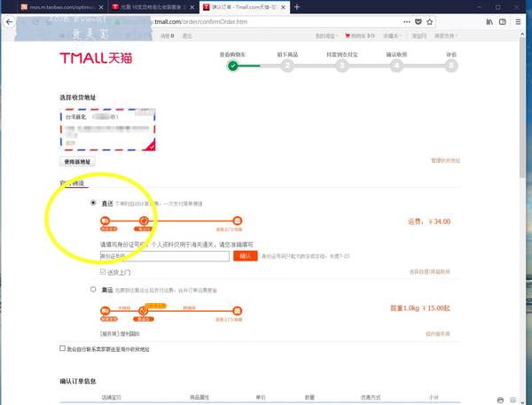Open the page actions three-dot menu
The width and height of the screenshot is (532, 405).
point(407,21)
